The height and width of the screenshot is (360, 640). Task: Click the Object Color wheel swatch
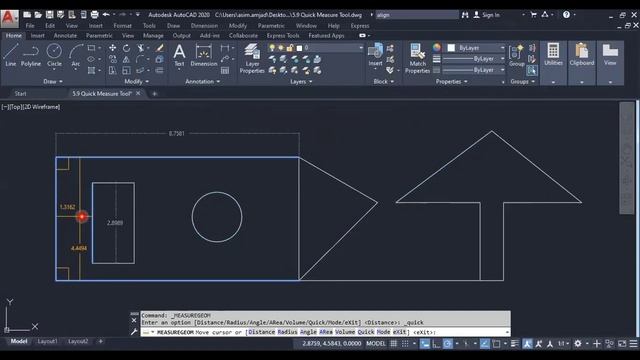point(437,48)
